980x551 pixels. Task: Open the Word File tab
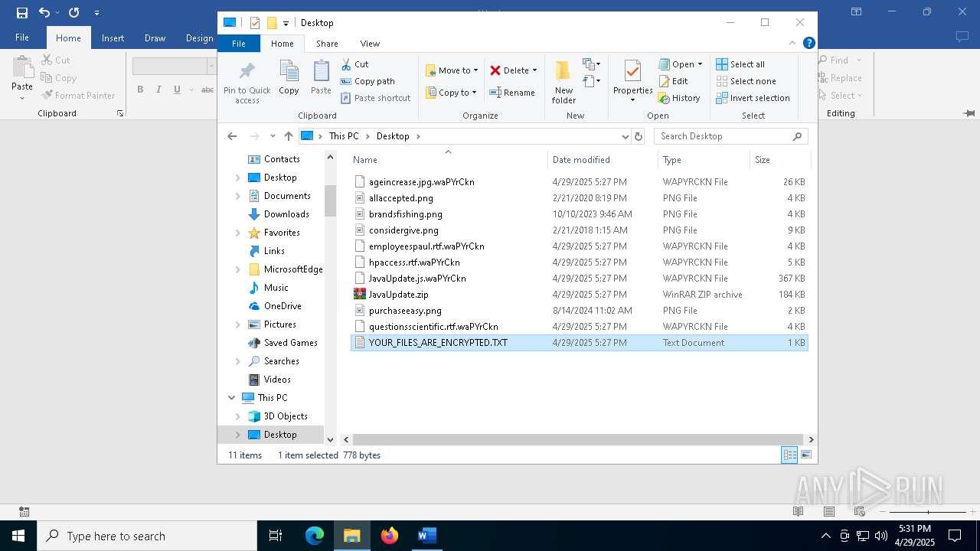pos(22,37)
